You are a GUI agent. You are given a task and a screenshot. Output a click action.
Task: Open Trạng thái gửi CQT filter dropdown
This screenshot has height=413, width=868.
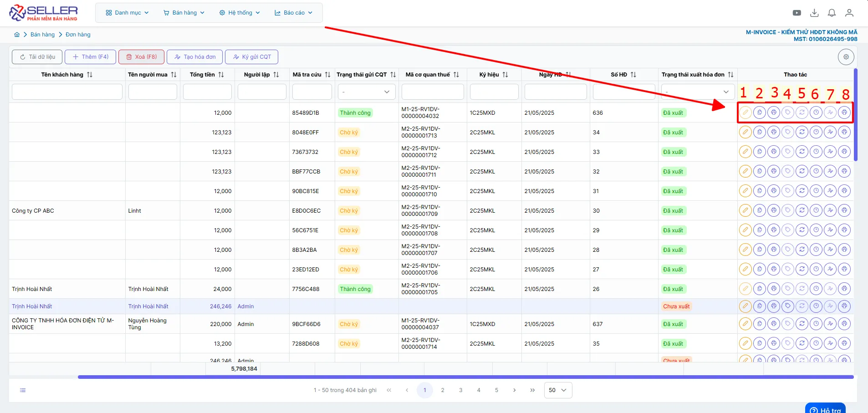pyautogui.click(x=367, y=92)
